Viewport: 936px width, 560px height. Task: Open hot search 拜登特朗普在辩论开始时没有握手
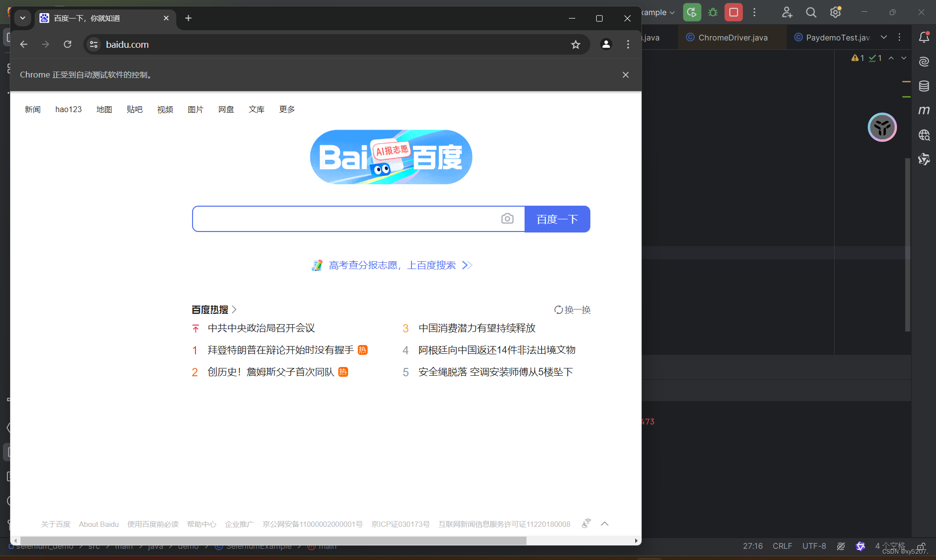[x=281, y=350]
